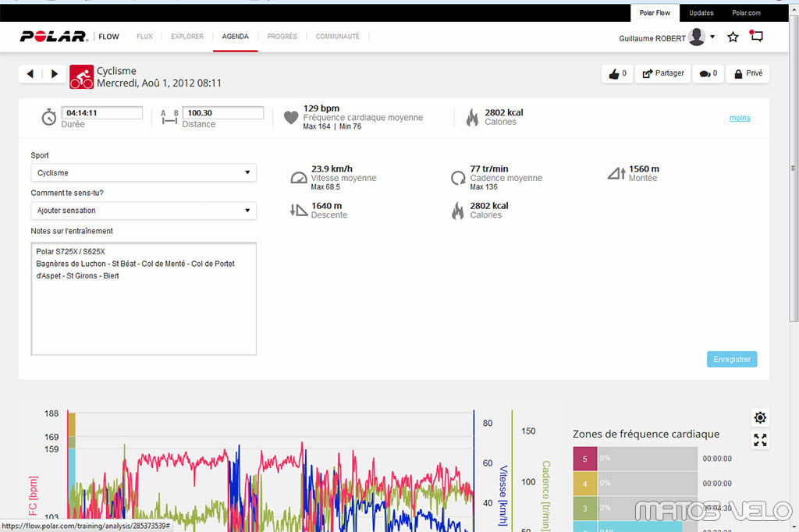
Task: Open the user profile avatar
Action: click(696, 37)
